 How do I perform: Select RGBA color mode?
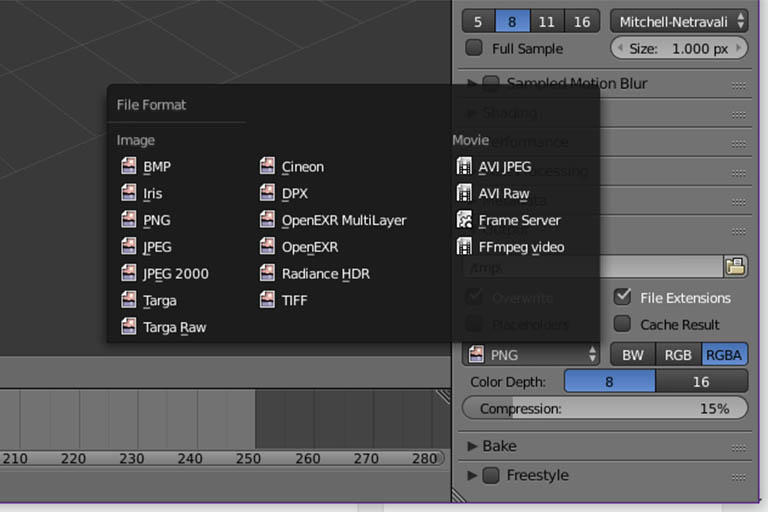pos(724,354)
